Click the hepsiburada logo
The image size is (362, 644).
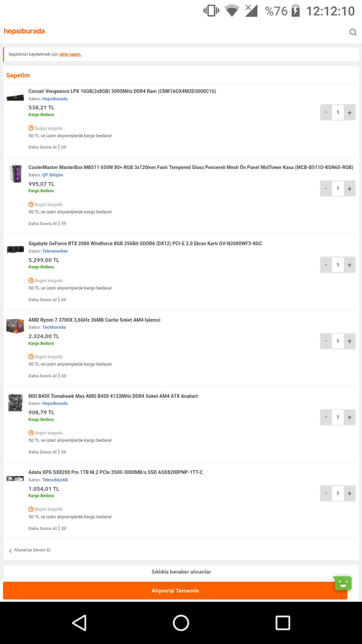(24, 31)
